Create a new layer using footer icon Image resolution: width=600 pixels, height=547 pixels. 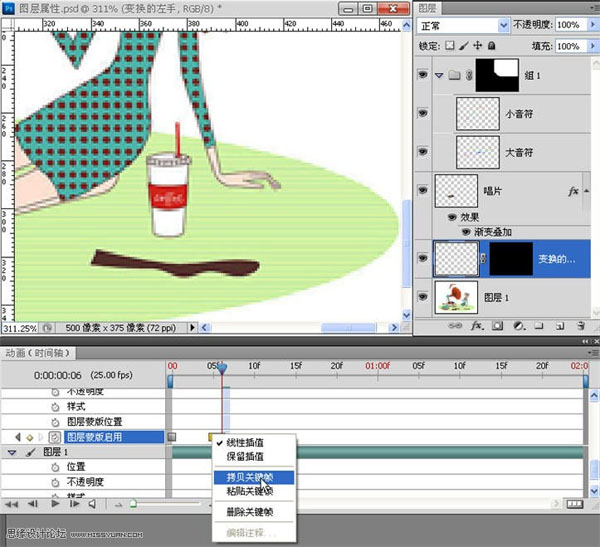pyautogui.click(x=560, y=325)
